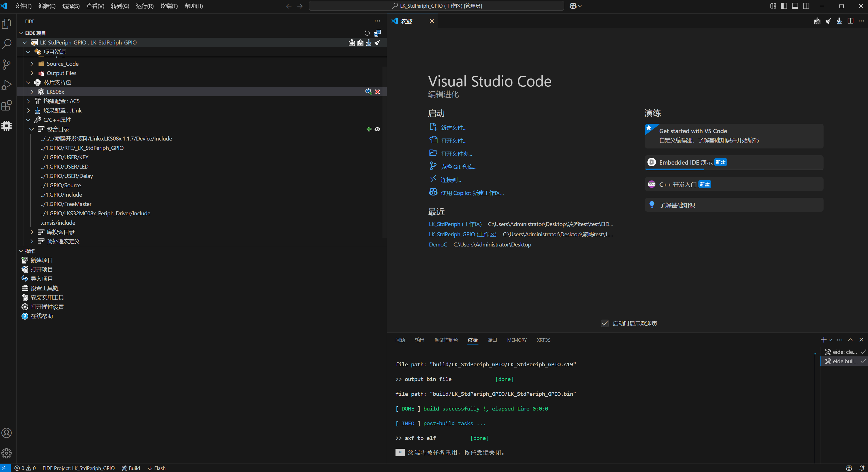The height and width of the screenshot is (472, 868).
Task: Click the Copilot status icon in status bar
Action: tap(849, 468)
